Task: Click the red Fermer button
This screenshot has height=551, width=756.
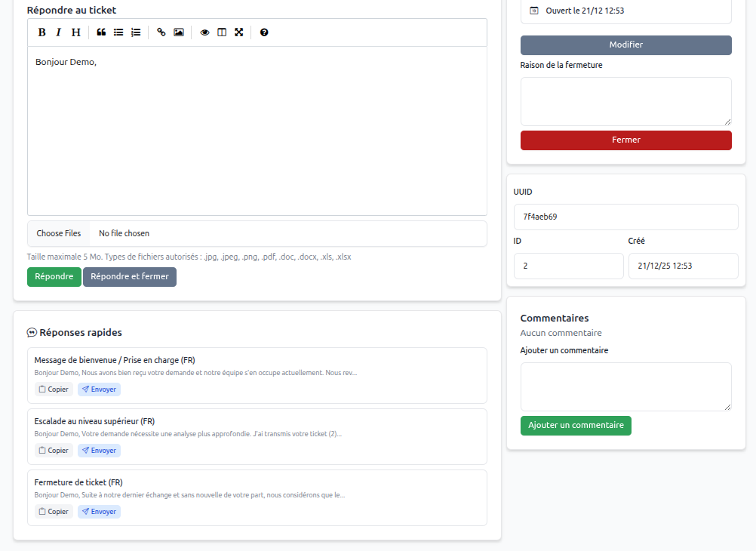Action: coord(625,140)
